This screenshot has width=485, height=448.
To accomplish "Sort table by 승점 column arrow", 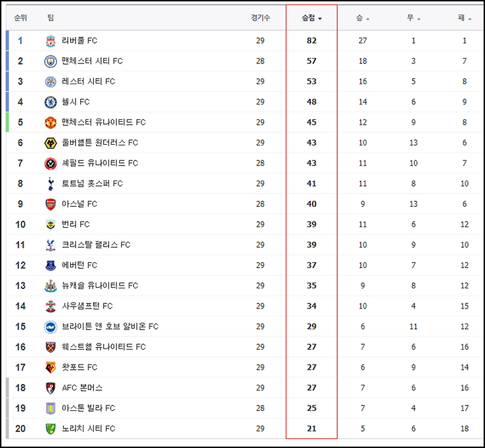I will pos(320,19).
